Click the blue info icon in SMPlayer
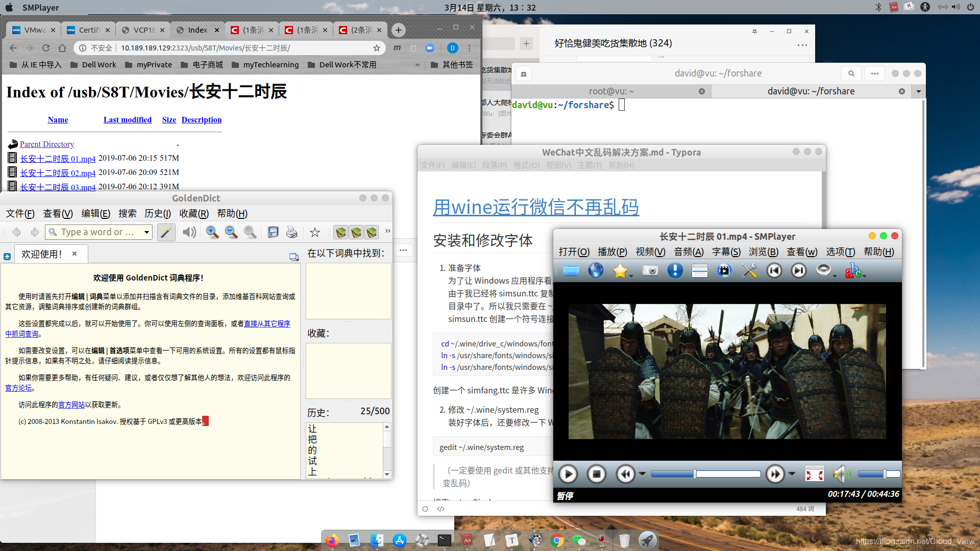 click(x=675, y=270)
